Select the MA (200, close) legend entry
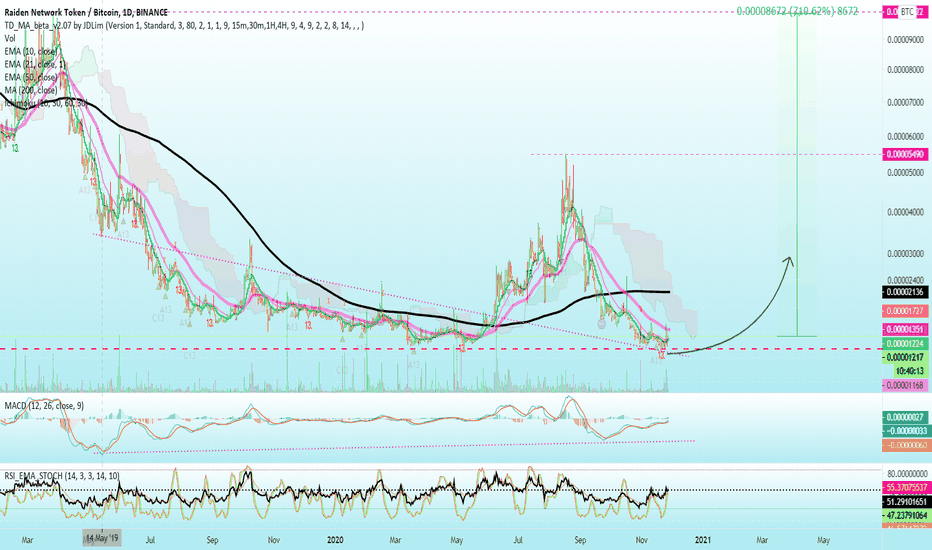This screenshot has width=932, height=550. 31,90
